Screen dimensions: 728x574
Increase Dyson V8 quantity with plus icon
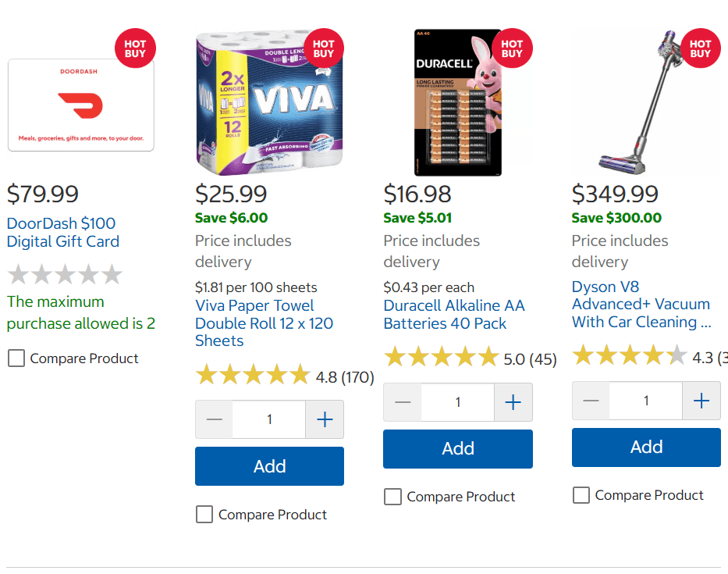click(701, 401)
